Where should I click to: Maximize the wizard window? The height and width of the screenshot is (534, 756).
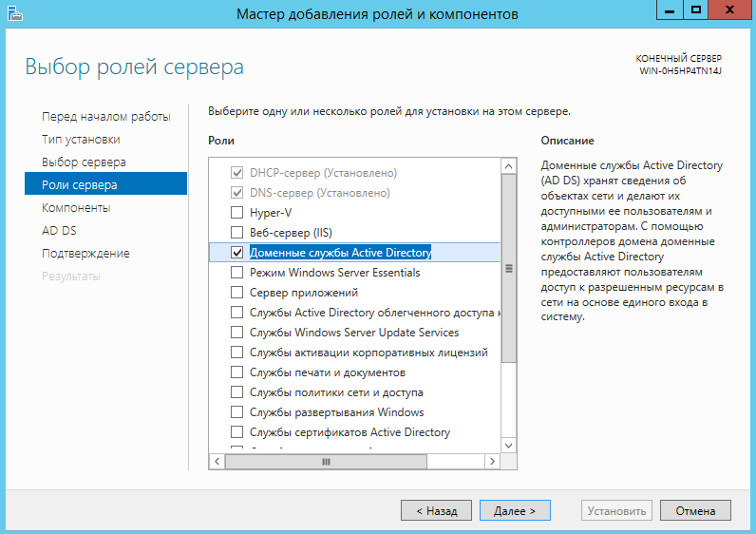(x=696, y=10)
